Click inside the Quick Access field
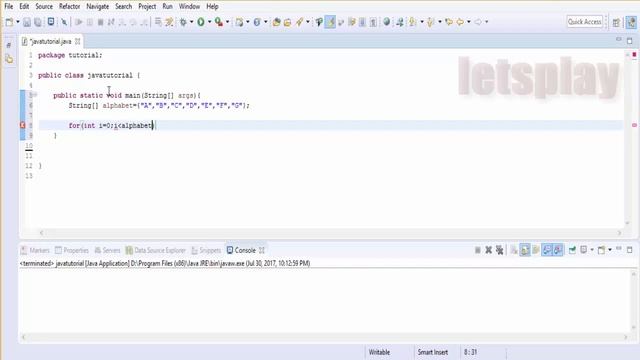 coord(584,22)
